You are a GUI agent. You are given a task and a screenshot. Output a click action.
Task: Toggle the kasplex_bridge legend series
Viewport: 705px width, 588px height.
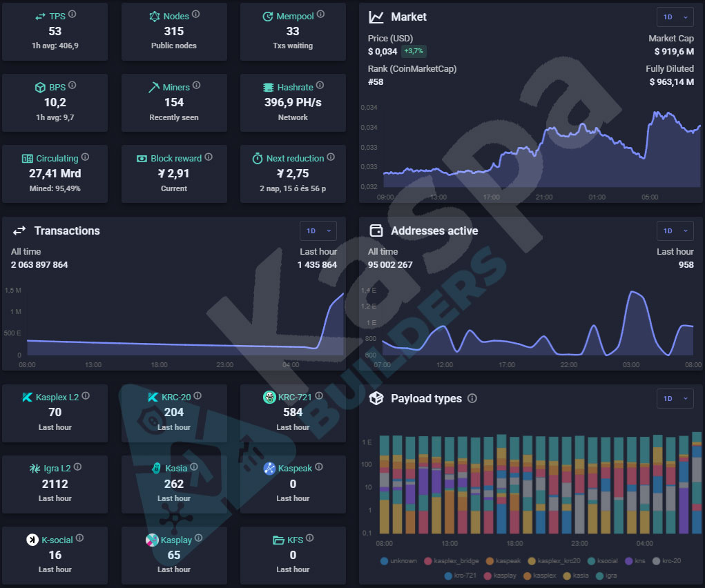pyautogui.click(x=452, y=560)
